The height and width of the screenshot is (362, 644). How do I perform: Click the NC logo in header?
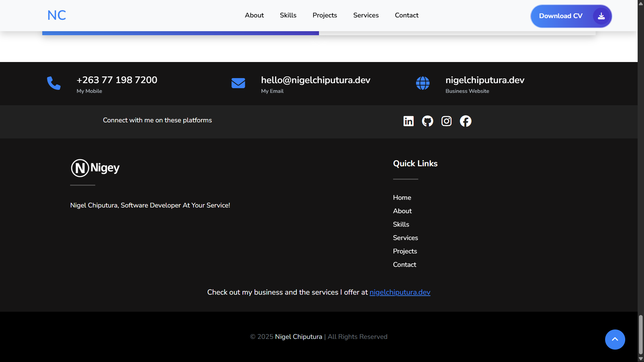[x=56, y=15]
